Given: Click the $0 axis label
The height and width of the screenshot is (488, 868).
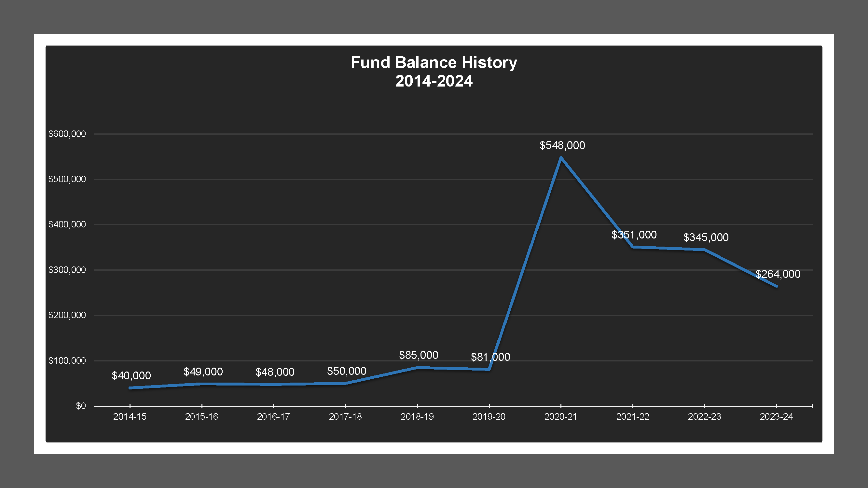Looking at the screenshot, I should pyautogui.click(x=81, y=406).
